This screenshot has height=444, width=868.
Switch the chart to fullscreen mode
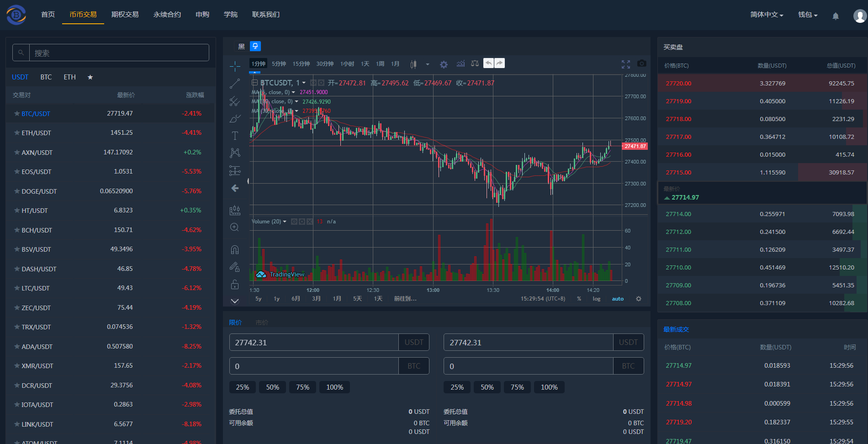(626, 64)
